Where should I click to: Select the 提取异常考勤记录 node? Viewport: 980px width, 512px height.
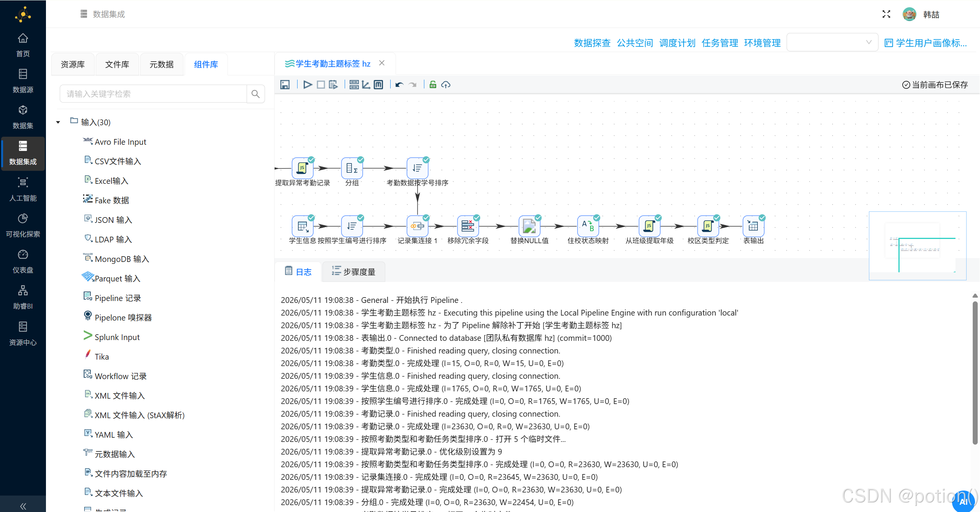click(x=303, y=168)
